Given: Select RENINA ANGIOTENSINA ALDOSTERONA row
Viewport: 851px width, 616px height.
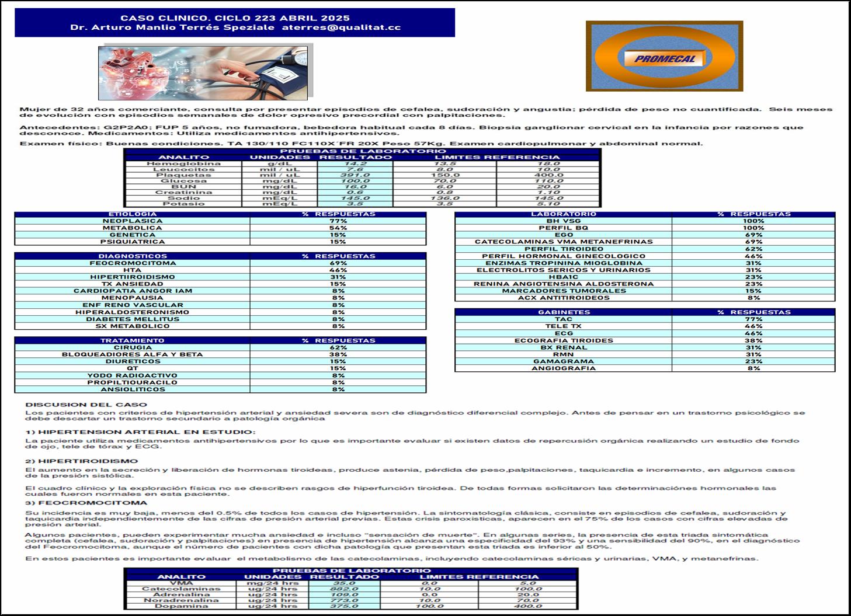Looking at the screenshot, I should click(645, 284).
